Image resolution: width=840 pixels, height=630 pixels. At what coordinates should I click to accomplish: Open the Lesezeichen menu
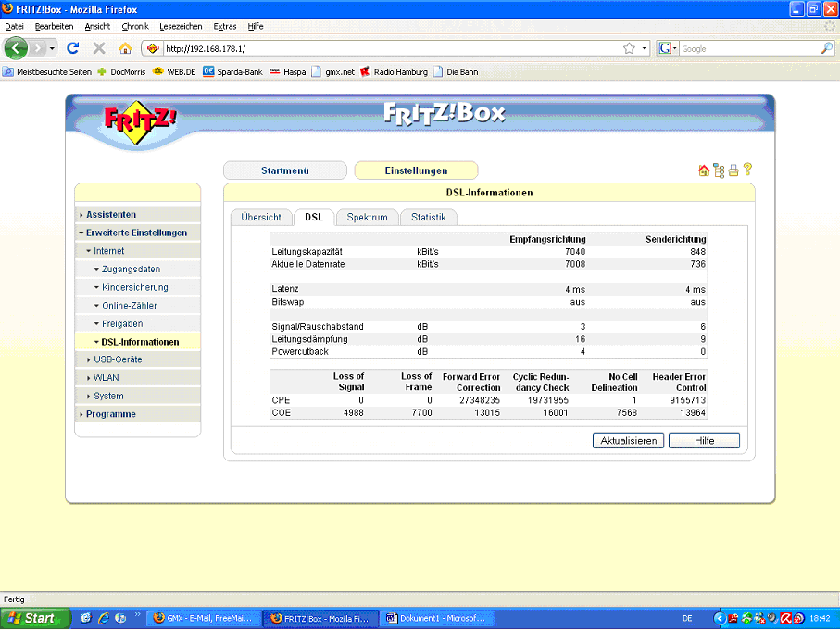(181, 27)
